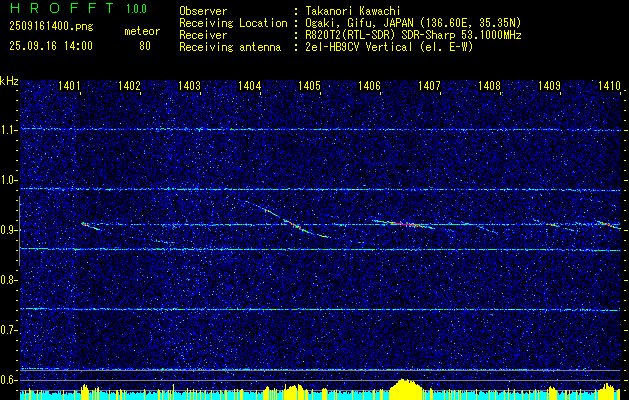The width and height of the screenshot is (629, 400).
Task: Click the short meteor echo near 1401
Action: click(x=91, y=226)
